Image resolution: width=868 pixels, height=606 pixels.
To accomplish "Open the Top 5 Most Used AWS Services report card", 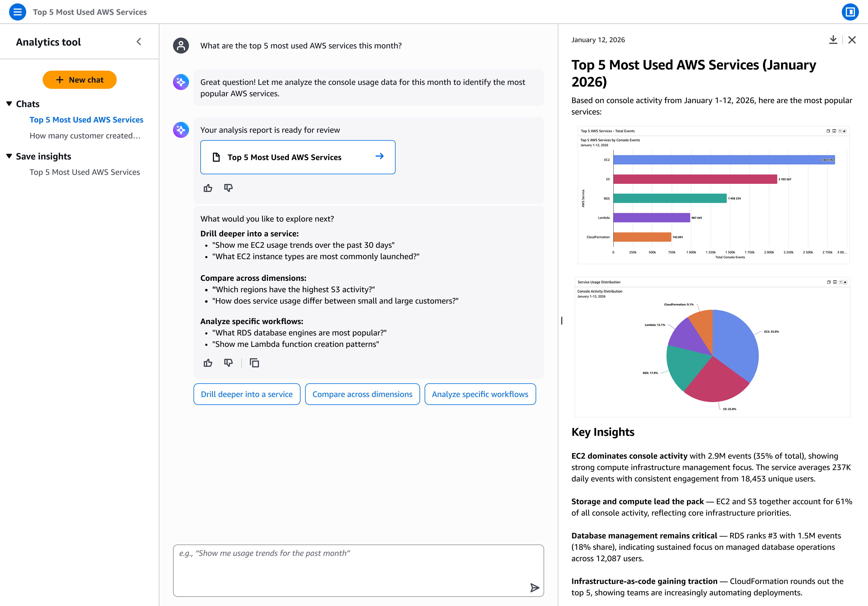I will click(297, 157).
